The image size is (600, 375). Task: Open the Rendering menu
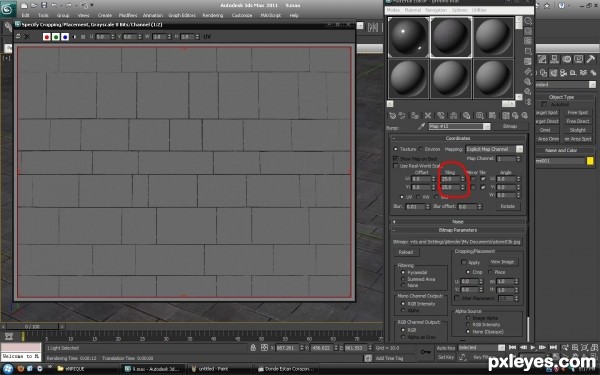click(213, 15)
